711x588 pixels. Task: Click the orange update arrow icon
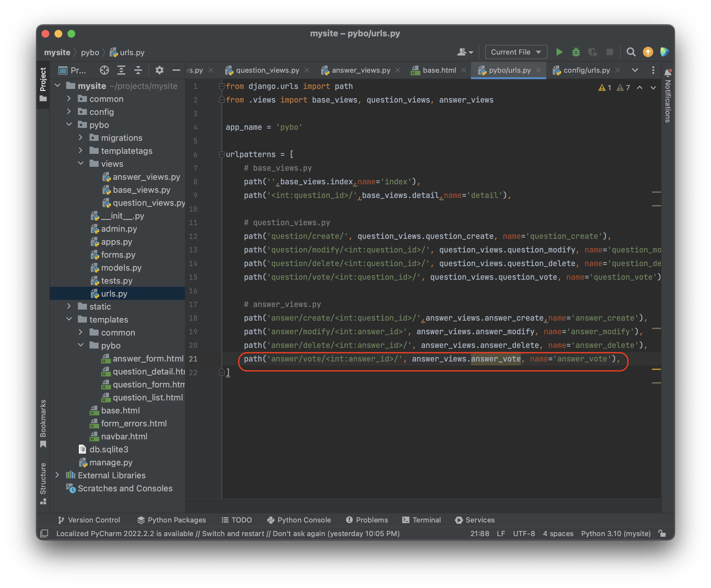(x=648, y=52)
